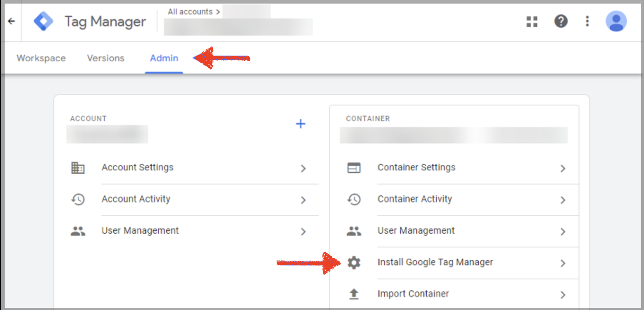
Task: Click the Import Container upload icon
Action: (x=354, y=294)
